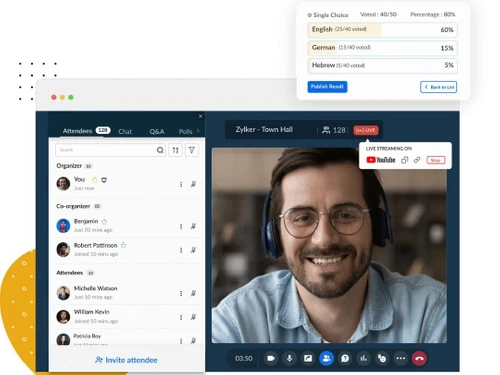Click the shield icon next to You

[104, 180]
